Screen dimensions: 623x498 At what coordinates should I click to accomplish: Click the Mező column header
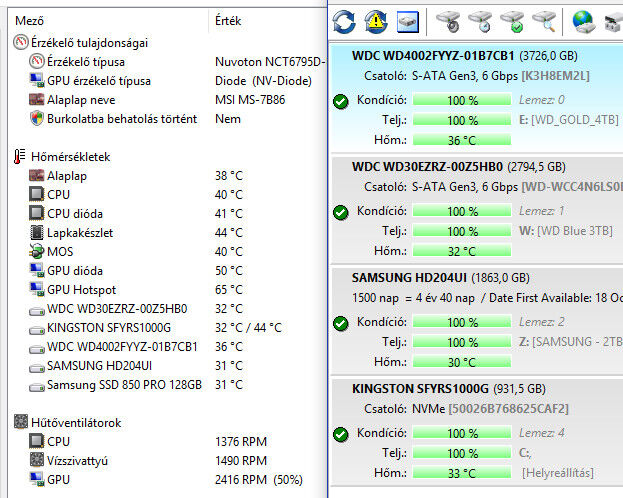[29, 21]
